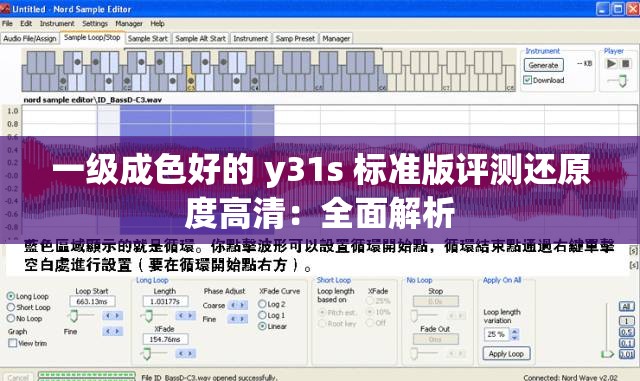Decrease XFade with left arrow
Screen dimensions: 640x381
181,354
